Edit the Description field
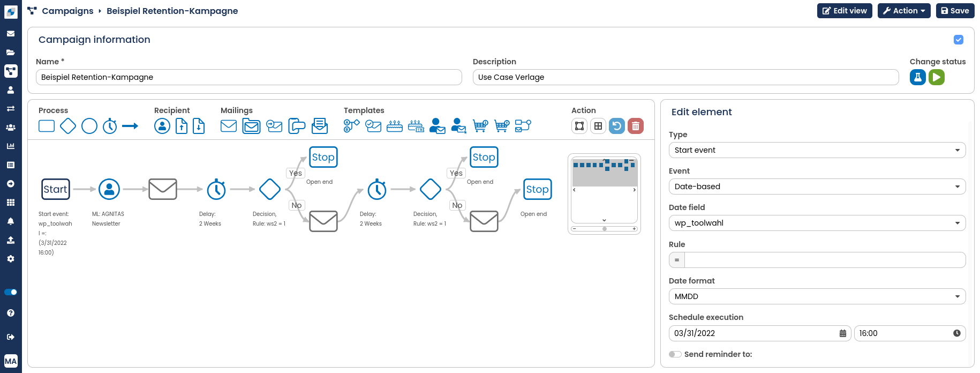The height and width of the screenshot is (373, 980). [686, 77]
